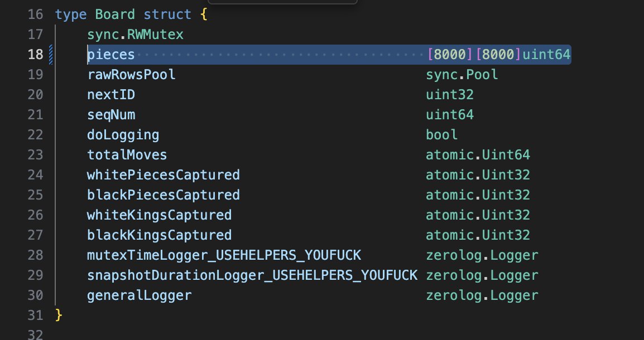Click line number 23 in the gutter
This screenshot has width=644, height=340.
[x=35, y=155]
